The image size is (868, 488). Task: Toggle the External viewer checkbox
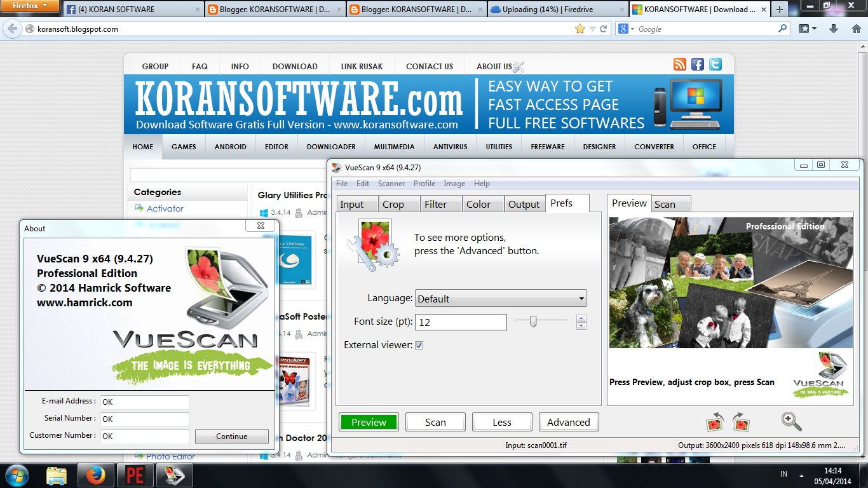click(x=419, y=345)
